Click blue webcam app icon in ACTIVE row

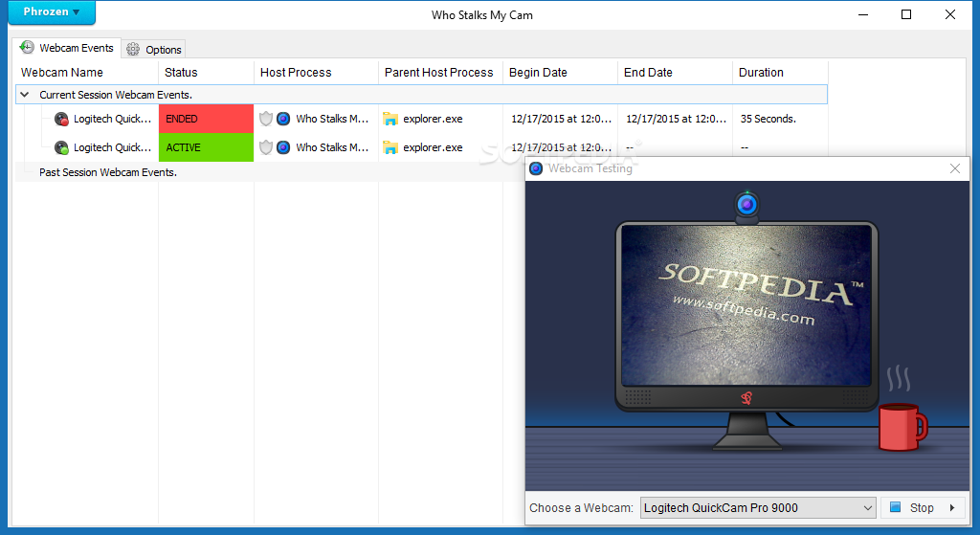283,147
